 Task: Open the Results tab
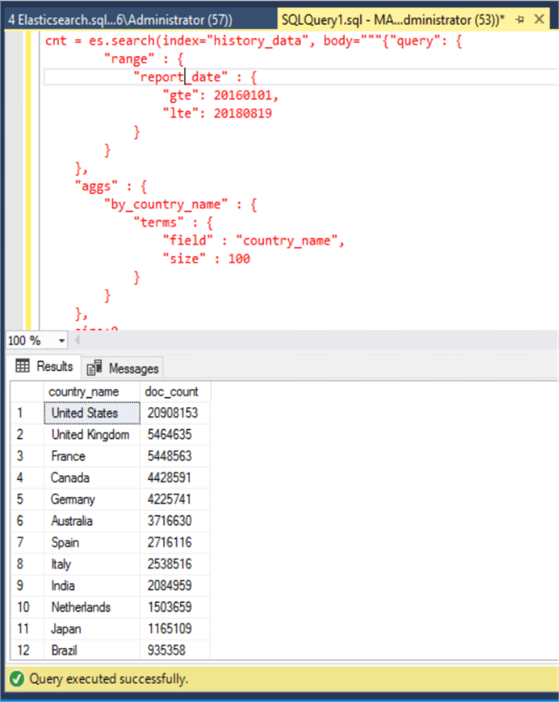point(45,367)
